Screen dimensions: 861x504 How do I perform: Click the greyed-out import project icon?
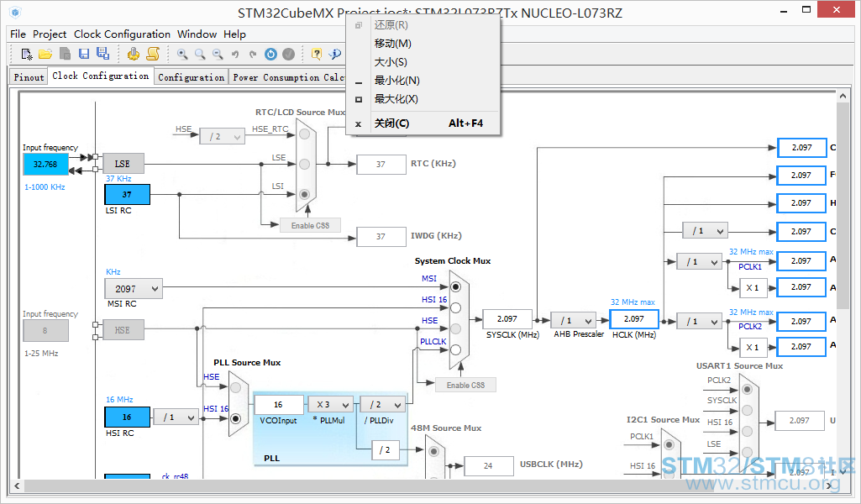coord(65,54)
